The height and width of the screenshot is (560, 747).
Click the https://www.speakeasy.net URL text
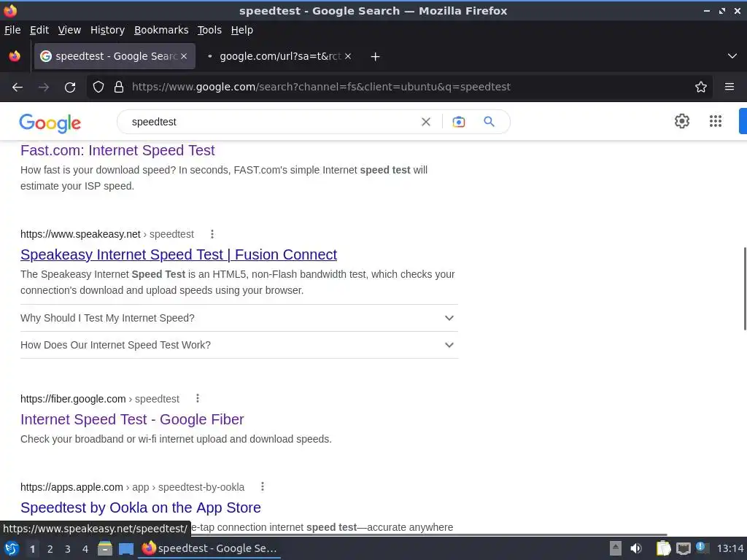point(80,234)
